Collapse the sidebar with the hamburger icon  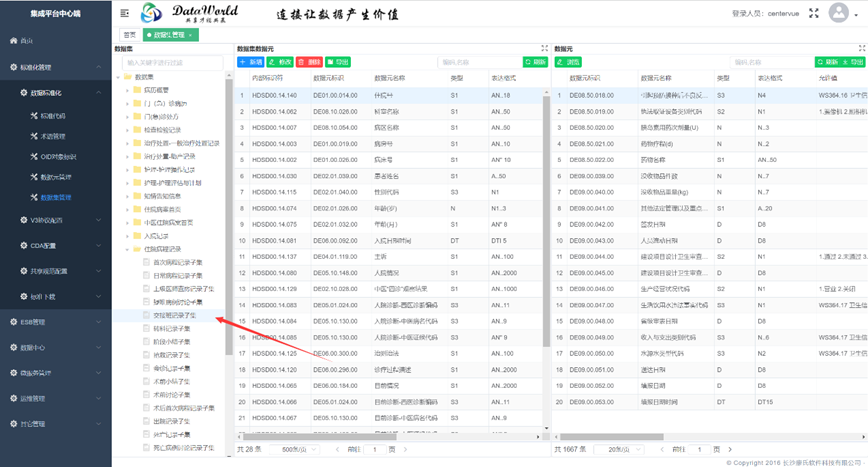coord(125,13)
